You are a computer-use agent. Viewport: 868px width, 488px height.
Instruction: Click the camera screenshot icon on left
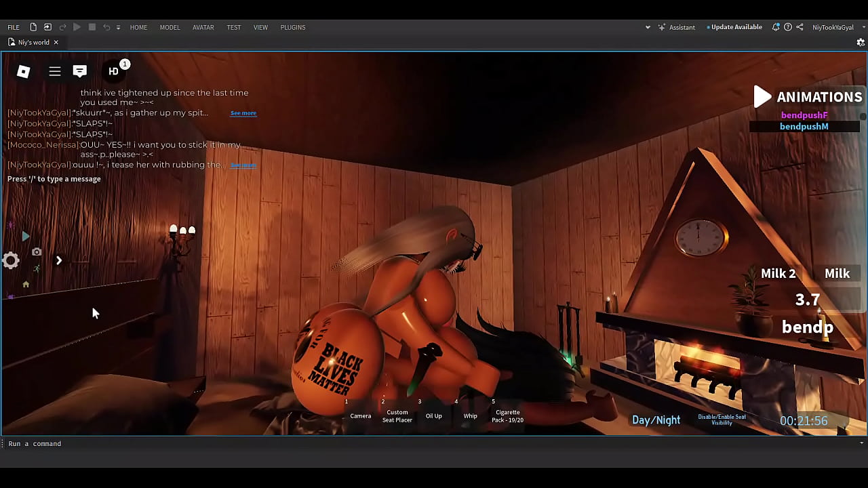37,252
